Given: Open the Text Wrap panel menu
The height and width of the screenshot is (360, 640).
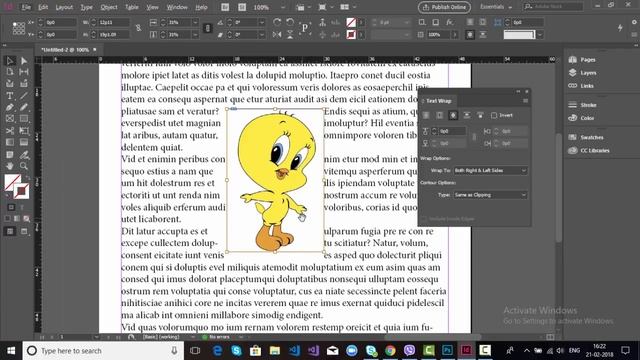Looking at the screenshot, I should pos(525,101).
